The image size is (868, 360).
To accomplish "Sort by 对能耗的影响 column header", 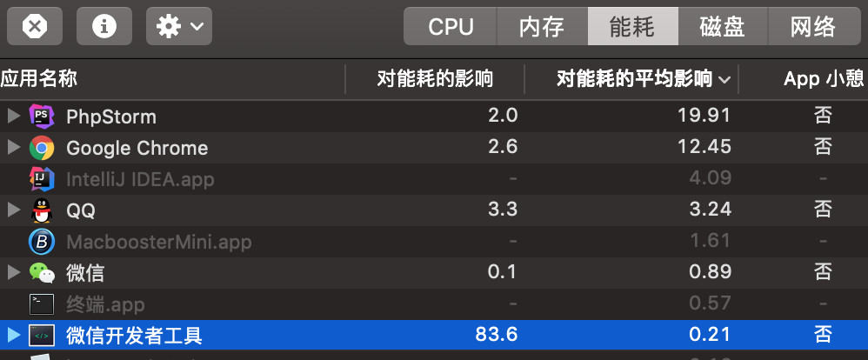I will click(x=435, y=79).
